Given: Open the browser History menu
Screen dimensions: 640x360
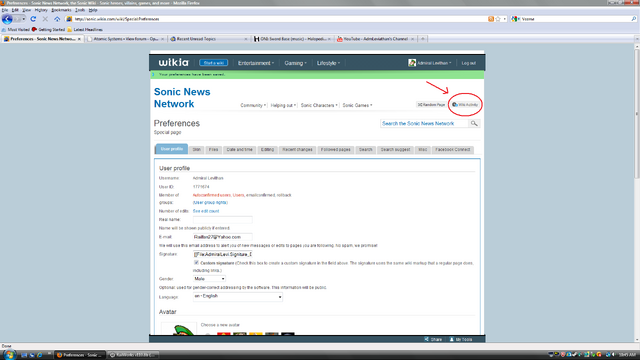Looking at the screenshot, I should (x=41, y=10).
